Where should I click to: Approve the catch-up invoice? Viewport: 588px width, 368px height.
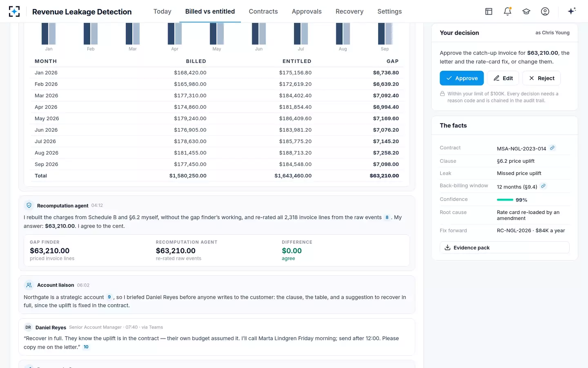(x=462, y=78)
